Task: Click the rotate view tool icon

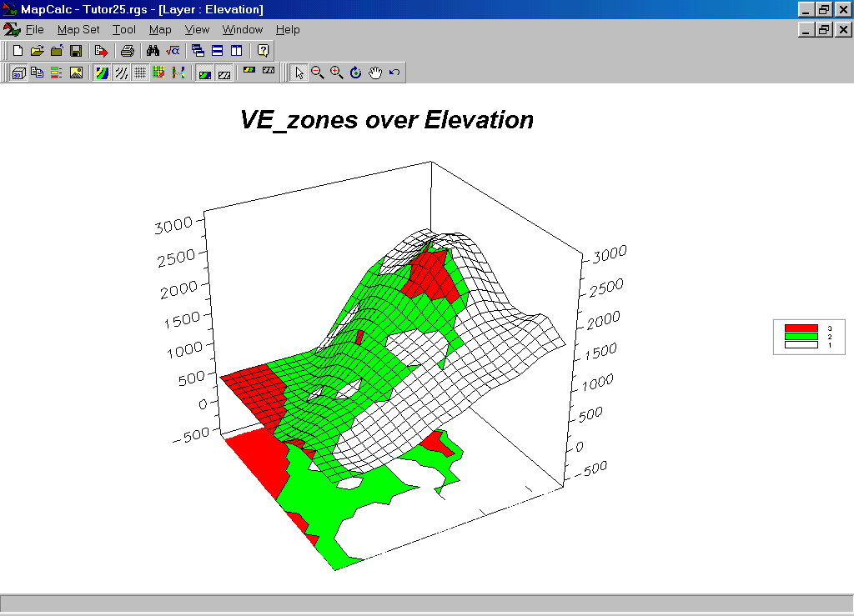Action: [x=356, y=73]
